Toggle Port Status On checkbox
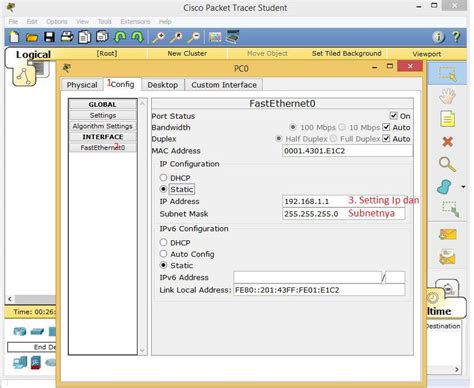The height and width of the screenshot is (388, 474). click(393, 116)
